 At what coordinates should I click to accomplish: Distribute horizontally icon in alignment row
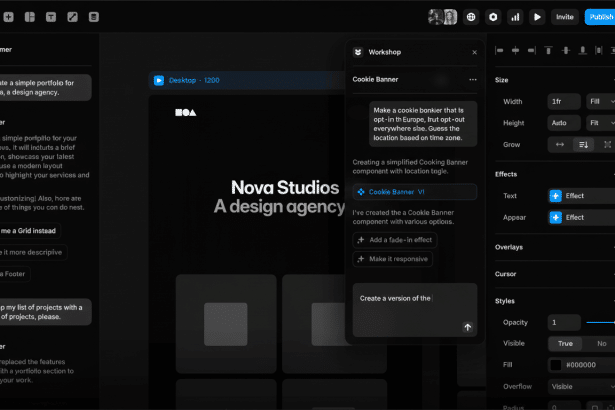[599, 50]
